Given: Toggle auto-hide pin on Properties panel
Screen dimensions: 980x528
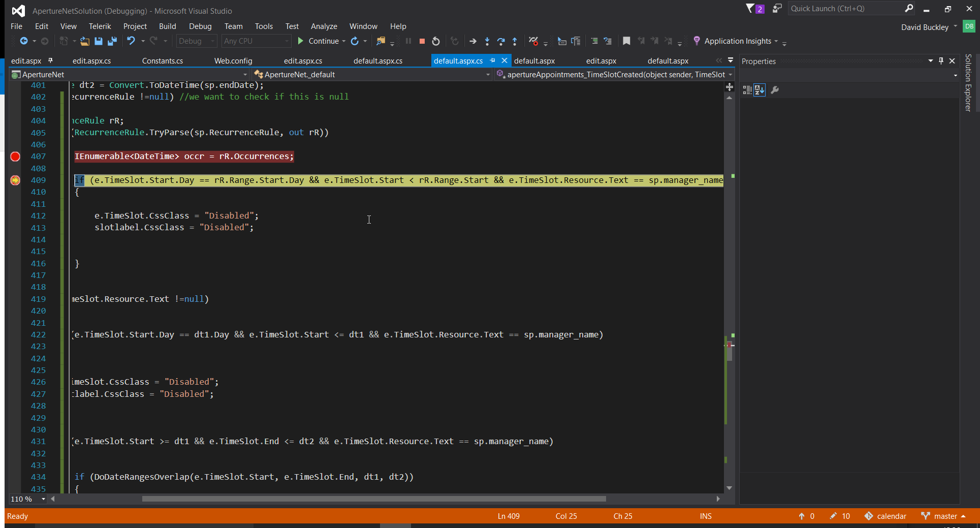Looking at the screenshot, I should [941, 61].
